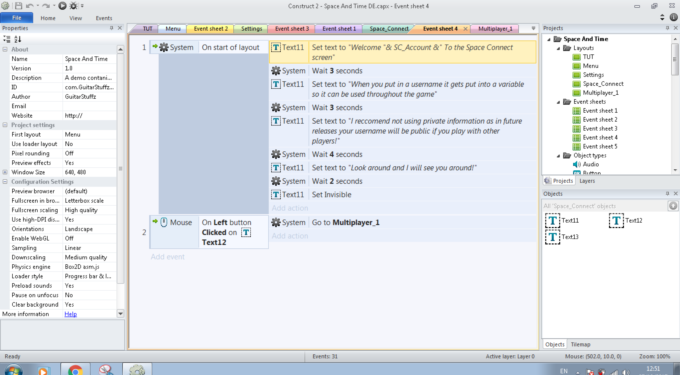Click the Text13 object icon
This screenshot has height=375, width=680.
point(552,237)
